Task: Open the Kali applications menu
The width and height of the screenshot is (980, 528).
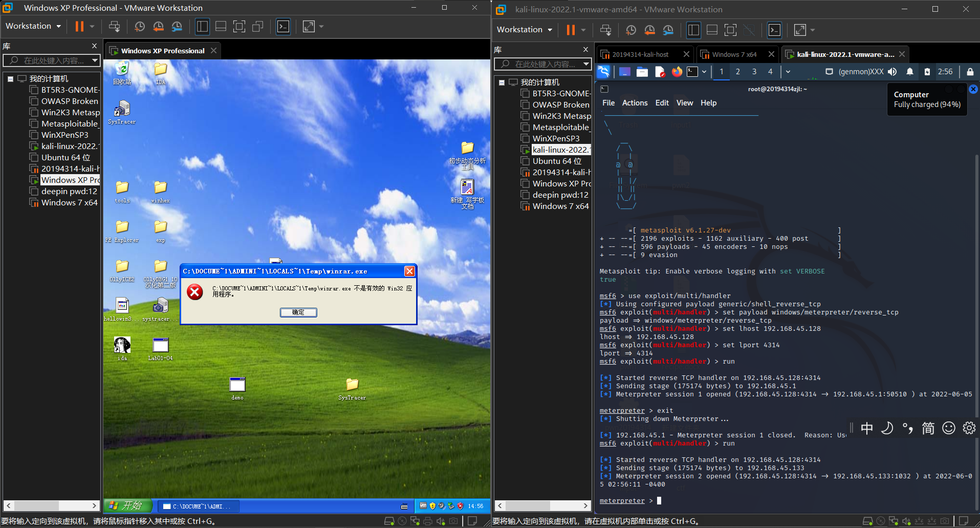Action: [x=604, y=72]
